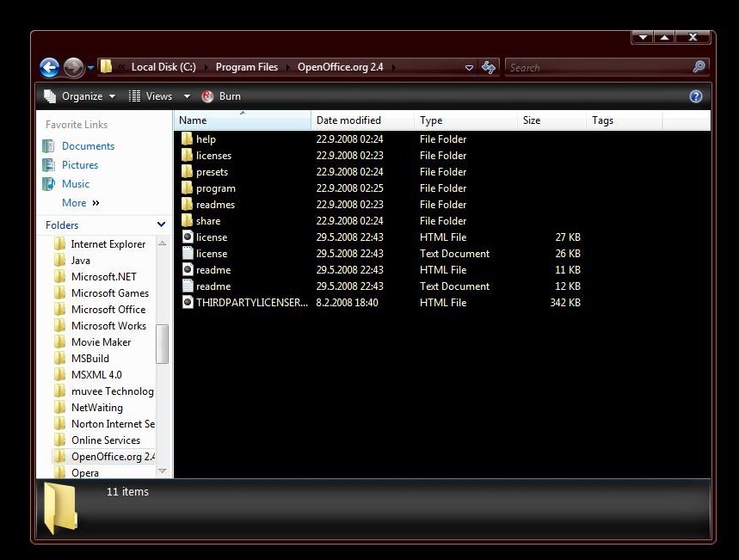Open Help with the blue question icon
The width and height of the screenshot is (739, 560).
pos(696,96)
